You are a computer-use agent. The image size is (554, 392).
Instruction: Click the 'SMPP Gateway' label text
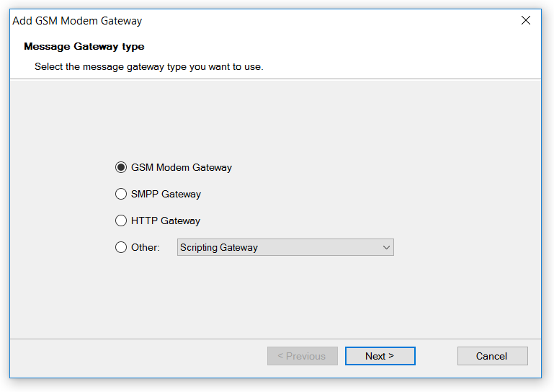[x=166, y=194]
